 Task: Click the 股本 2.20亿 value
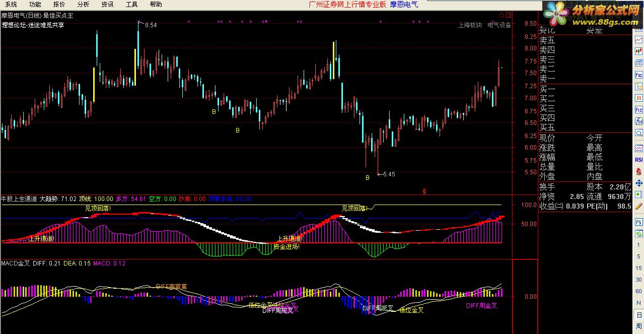pos(609,187)
